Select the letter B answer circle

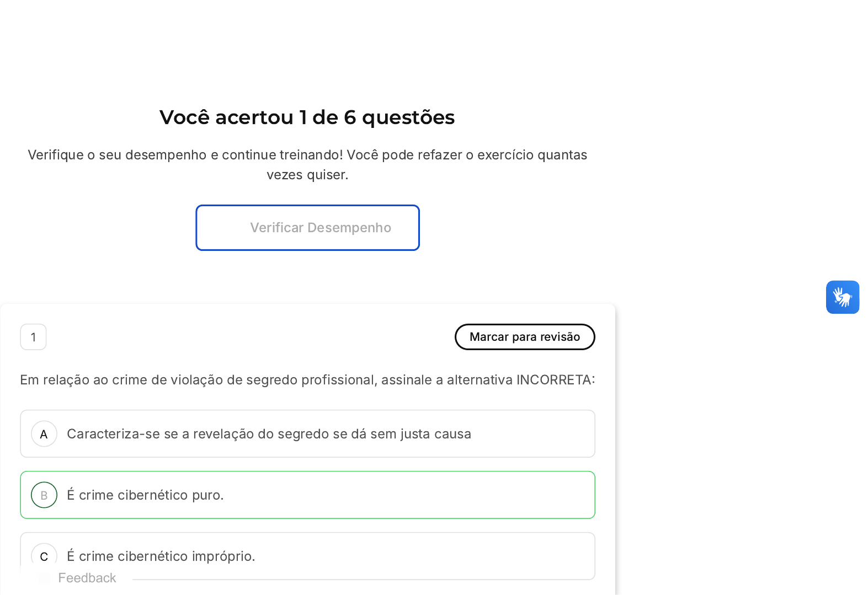tap(44, 495)
